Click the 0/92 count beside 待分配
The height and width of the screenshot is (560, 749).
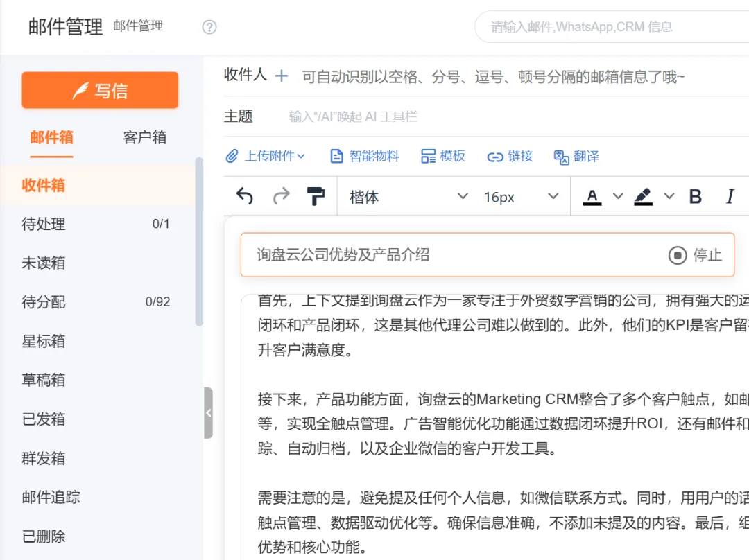coord(157,301)
